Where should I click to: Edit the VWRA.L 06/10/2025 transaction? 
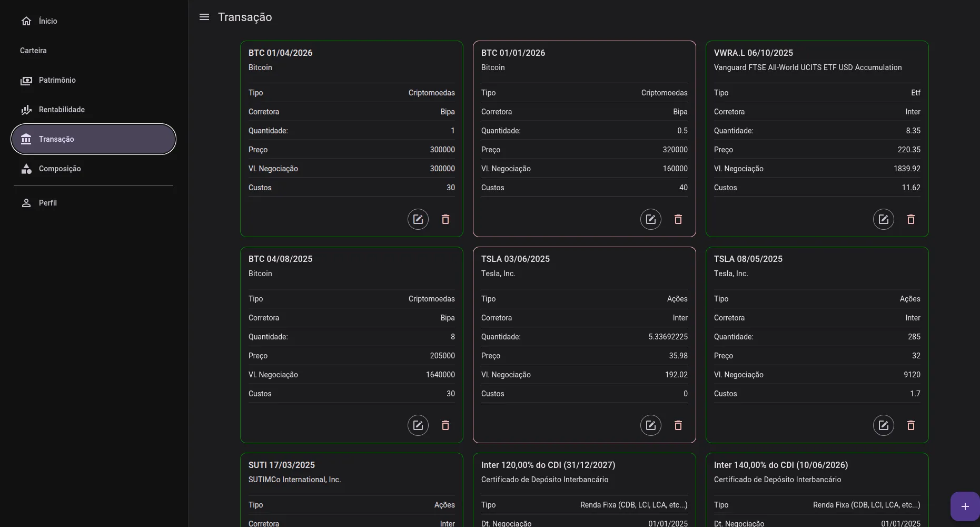[883, 219]
